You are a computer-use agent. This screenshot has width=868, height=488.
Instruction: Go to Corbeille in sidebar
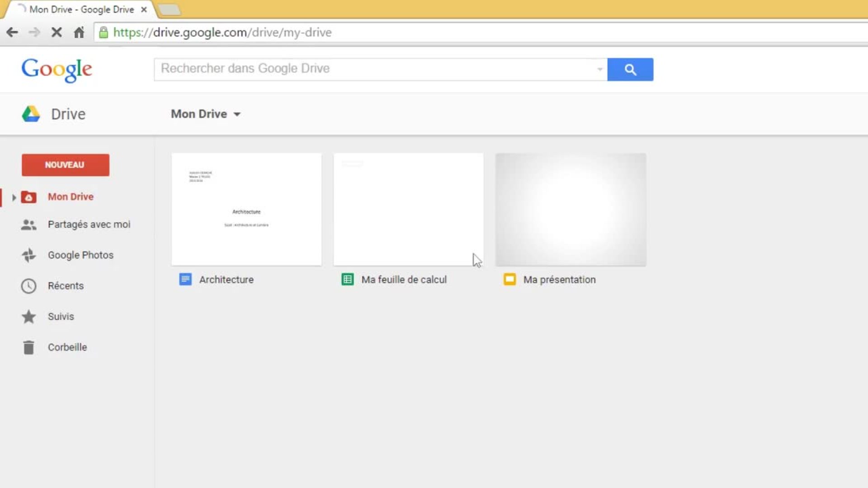(67, 347)
